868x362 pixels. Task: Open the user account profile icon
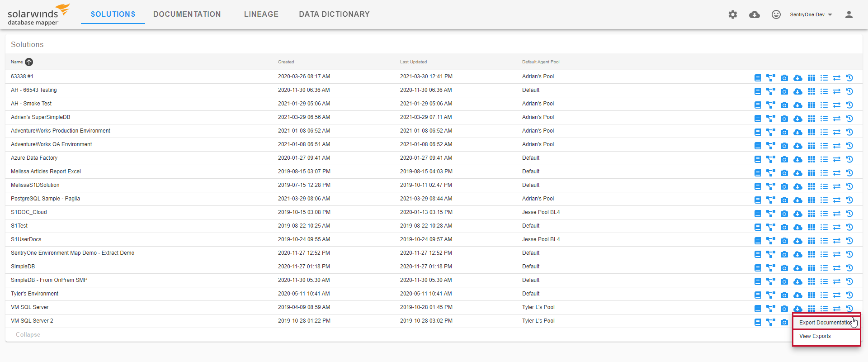pyautogui.click(x=849, y=14)
